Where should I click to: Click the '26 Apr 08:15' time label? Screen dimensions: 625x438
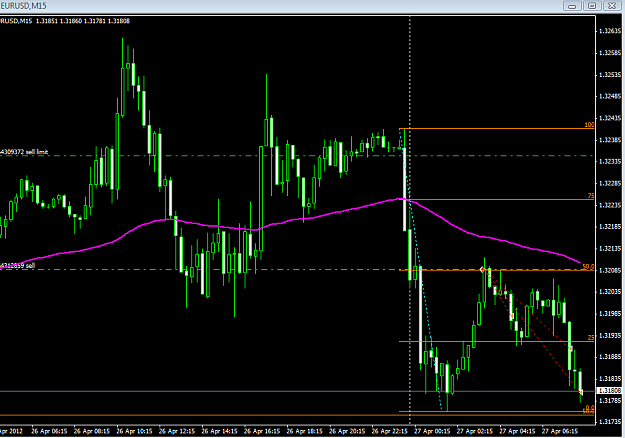92,431
